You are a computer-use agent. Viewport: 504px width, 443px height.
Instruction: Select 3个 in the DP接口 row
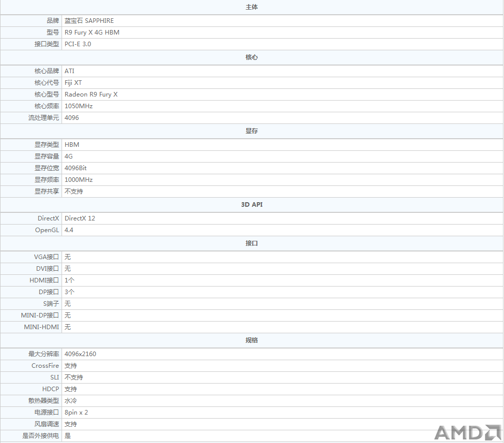point(70,292)
